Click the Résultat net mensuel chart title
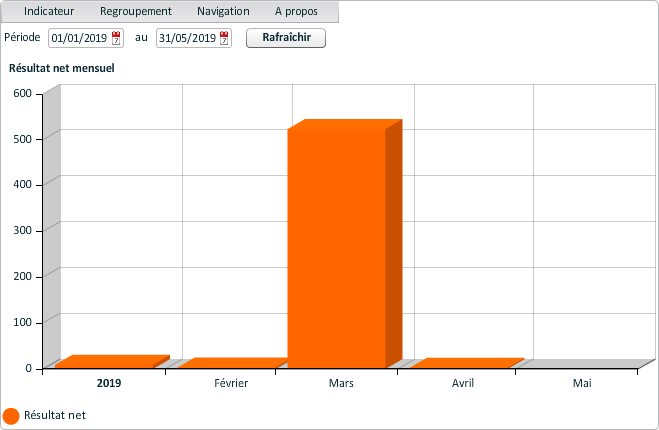Screen dimensions: 659x430 (x=61, y=68)
